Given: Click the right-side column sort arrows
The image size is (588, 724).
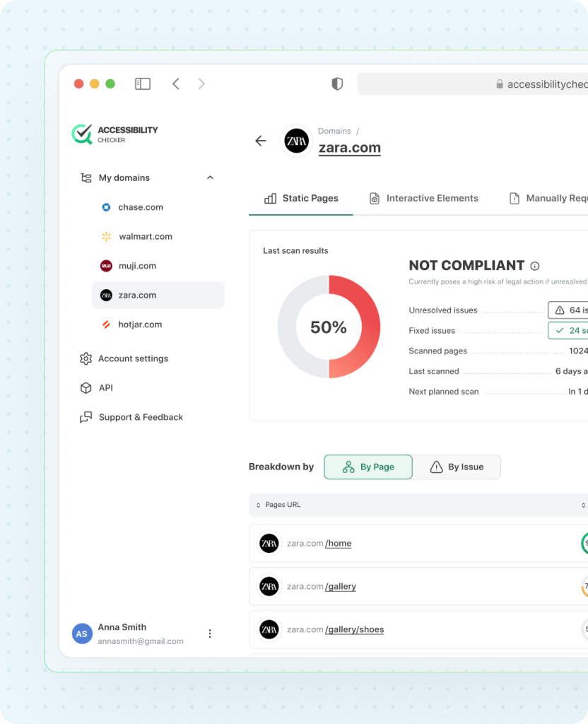Looking at the screenshot, I should point(583,505).
